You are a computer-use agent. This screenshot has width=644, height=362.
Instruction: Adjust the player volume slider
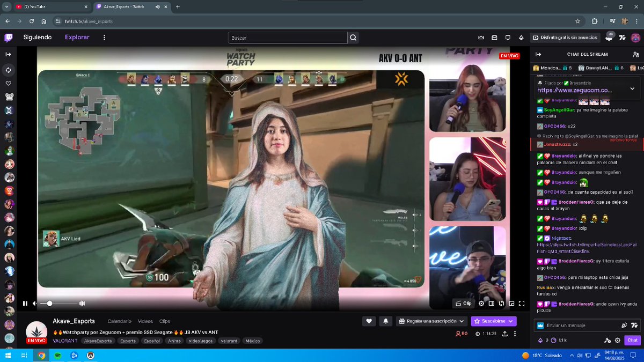click(x=58, y=303)
